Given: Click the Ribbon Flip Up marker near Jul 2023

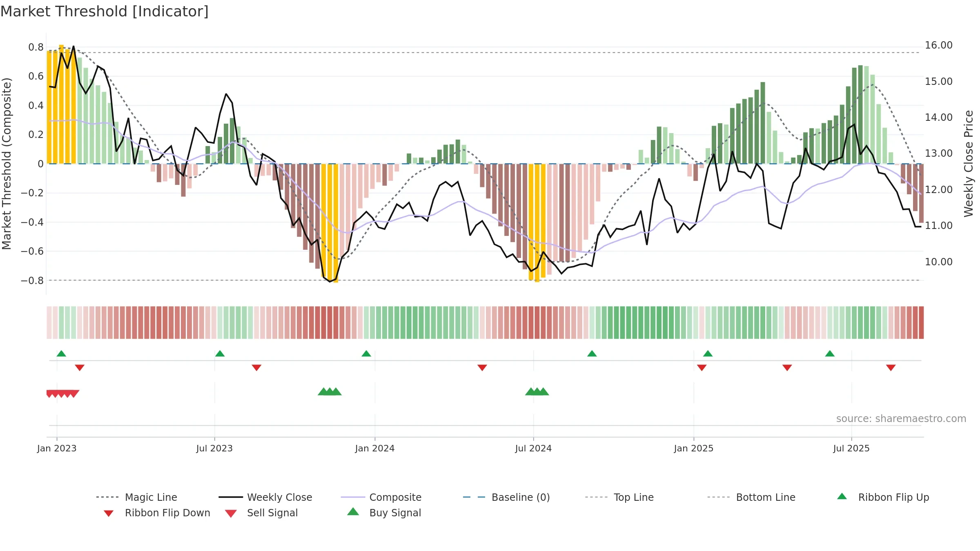Looking at the screenshot, I should coord(220,353).
